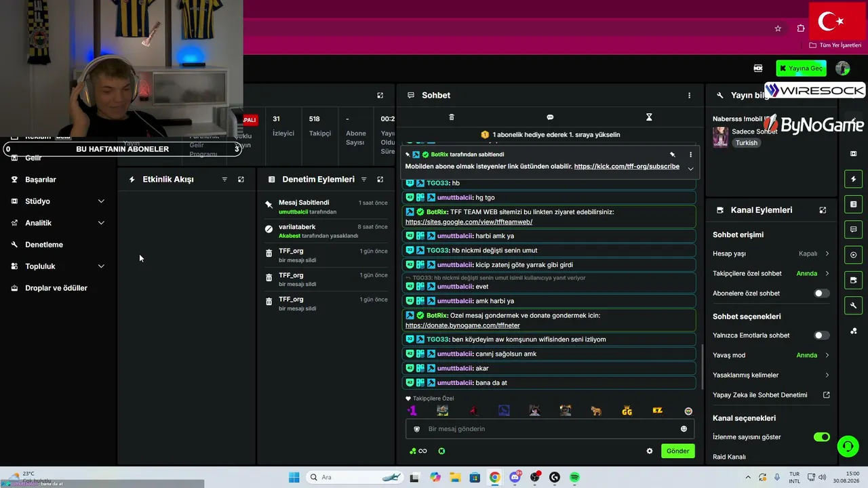
Task: Click the Mesaj Sabitlendi moderation entry
Action: (x=326, y=207)
